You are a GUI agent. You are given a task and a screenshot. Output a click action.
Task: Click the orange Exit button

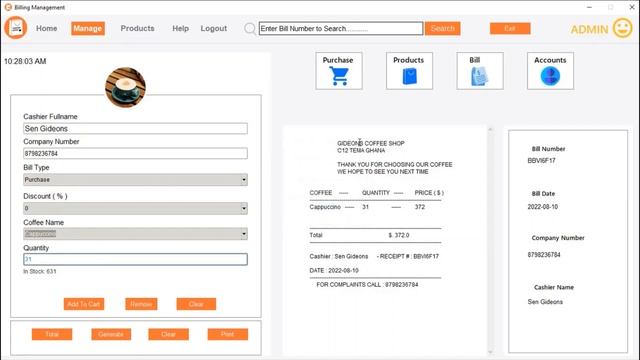click(510, 28)
